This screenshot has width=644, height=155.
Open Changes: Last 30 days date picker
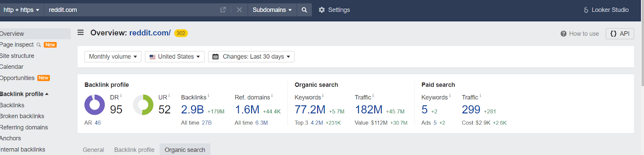251,57
